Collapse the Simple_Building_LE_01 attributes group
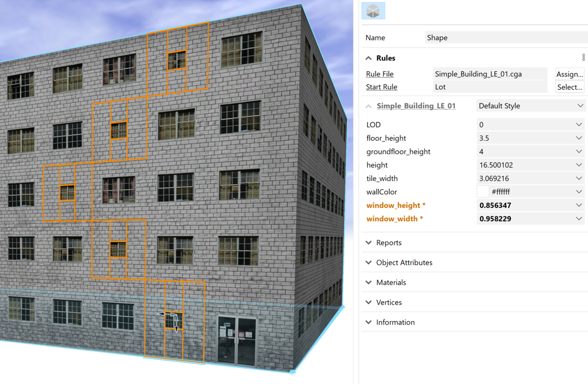 (368, 106)
